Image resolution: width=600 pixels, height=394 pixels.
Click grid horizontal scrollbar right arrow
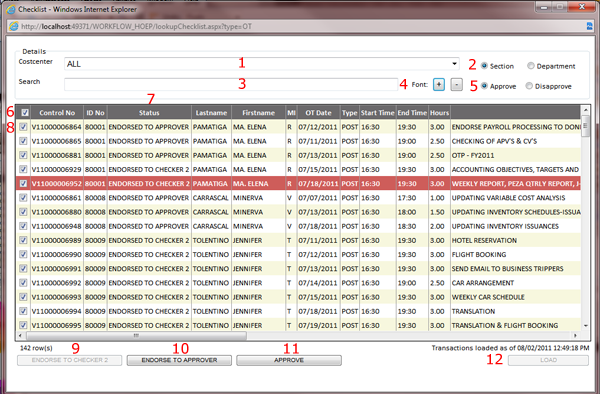pos(575,335)
